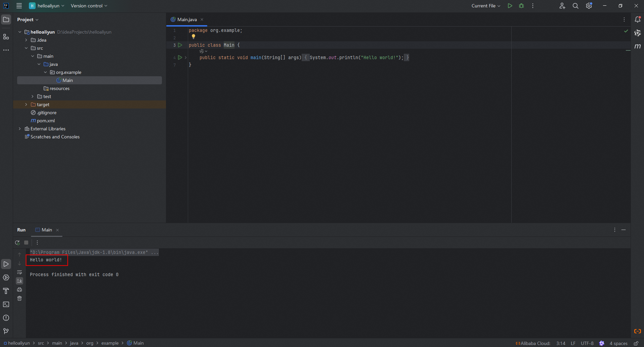Open the AI assistant tool window icon
Image resolution: width=644 pixels, height=347 pixels.
(637, 33)
